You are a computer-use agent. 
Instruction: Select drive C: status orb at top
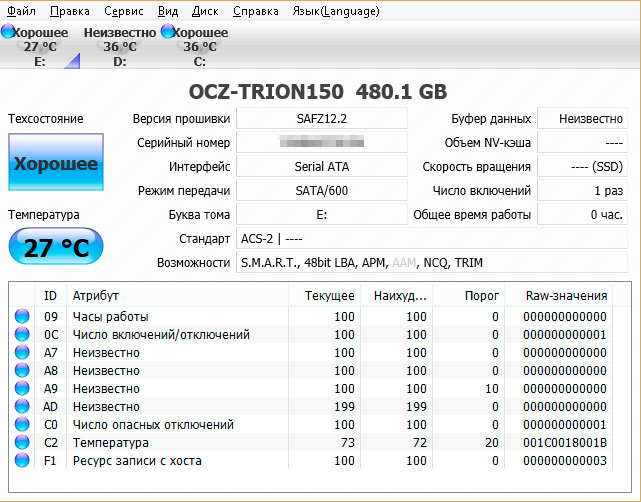click(x=168, y=31)
